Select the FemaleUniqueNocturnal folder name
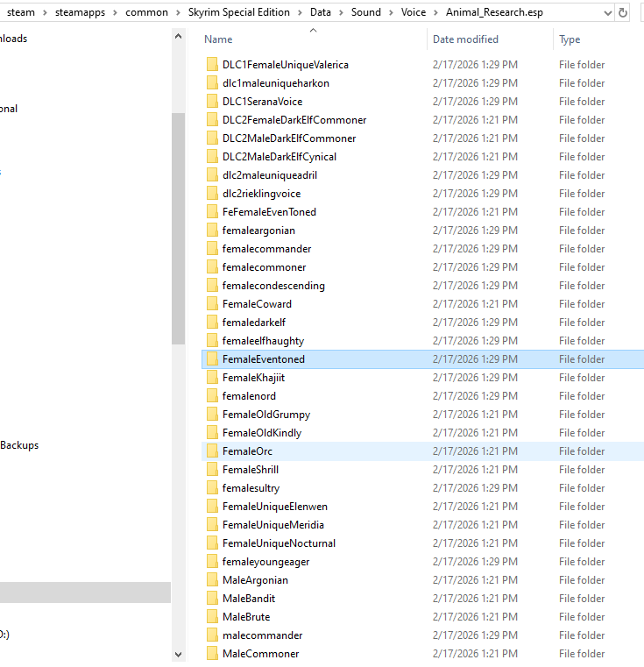Viewport: 644px width, 667px height. click(x=279, y=543)
